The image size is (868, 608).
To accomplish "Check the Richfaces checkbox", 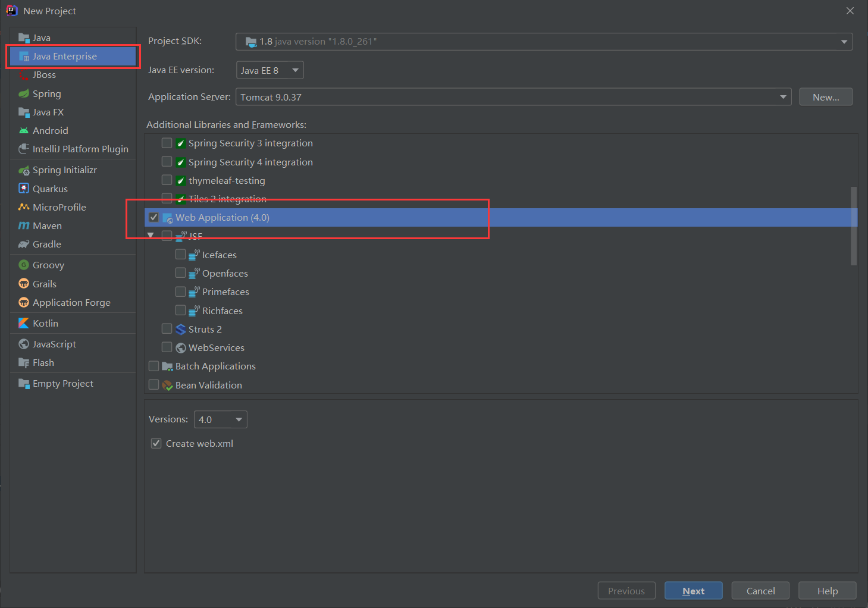I will click(x=181, y=311).
